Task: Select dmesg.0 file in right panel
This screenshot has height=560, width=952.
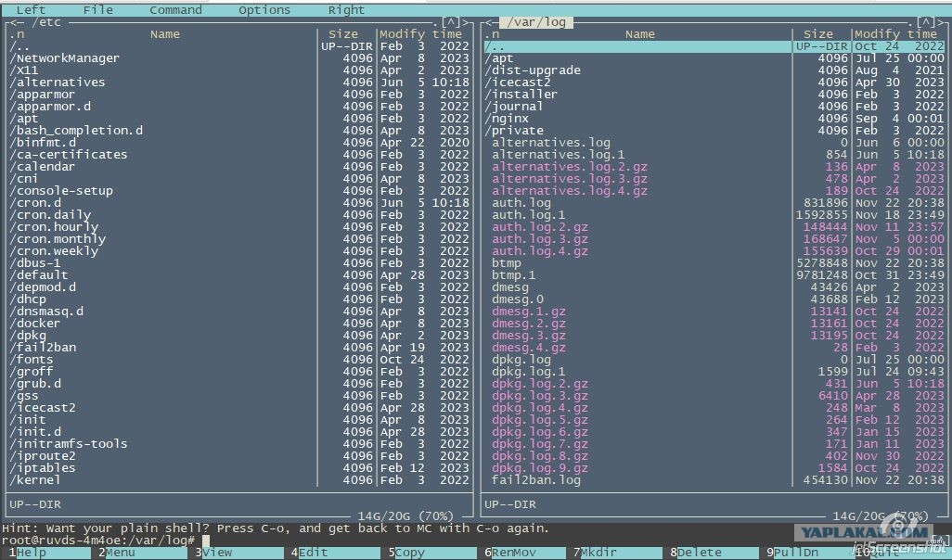Action: (714, 299)
